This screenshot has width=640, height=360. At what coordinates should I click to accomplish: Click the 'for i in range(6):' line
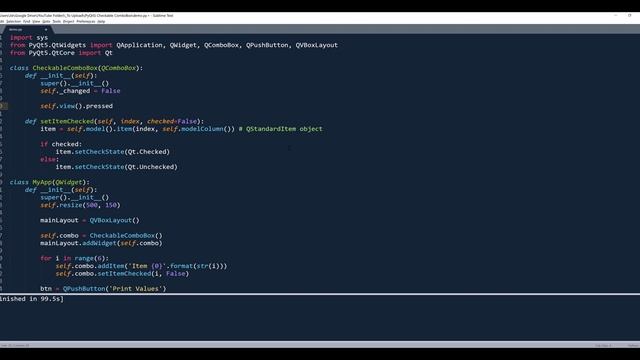point(74,258)
